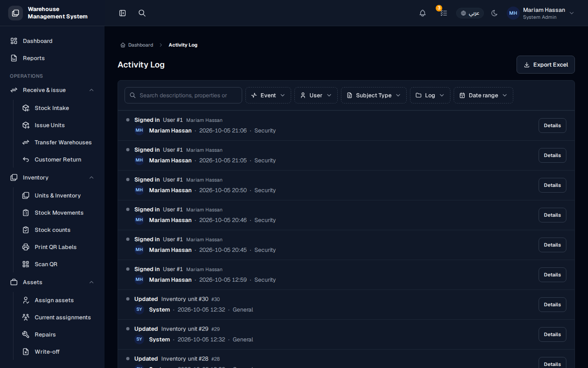Open the task list icon with badge
Image resolution: width=588 pixels, height=368 pixels.
click(x=443, y=13)
